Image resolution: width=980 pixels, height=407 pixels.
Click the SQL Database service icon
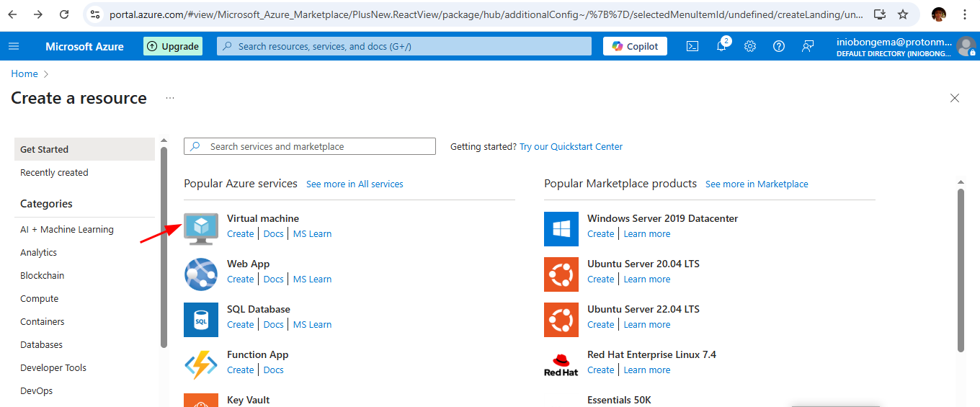[201, 320]
